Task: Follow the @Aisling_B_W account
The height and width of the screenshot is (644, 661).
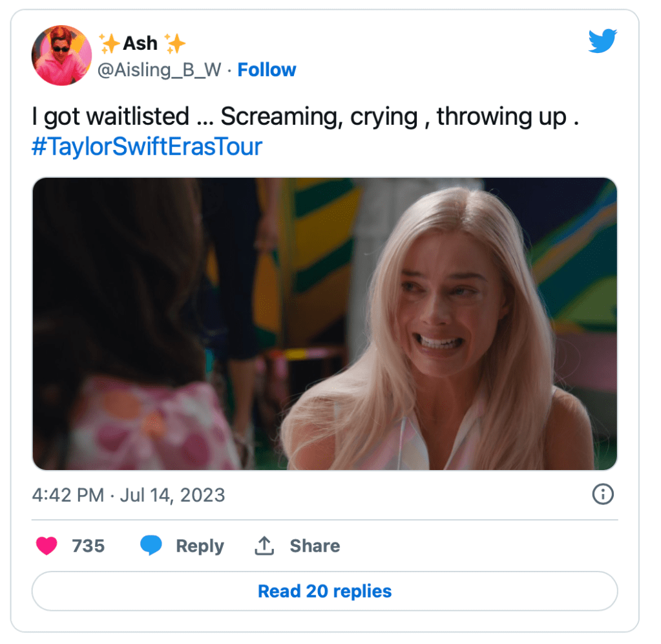Action: point(267,70)
